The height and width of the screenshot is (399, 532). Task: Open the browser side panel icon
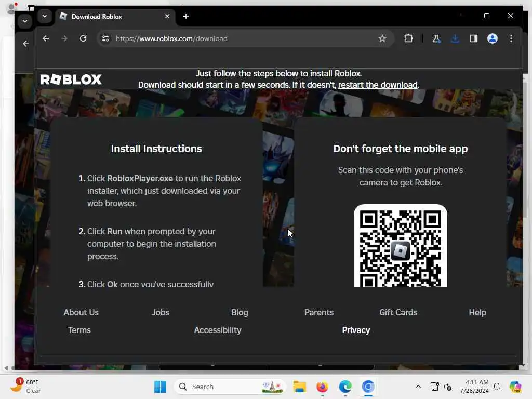point(474,38)
